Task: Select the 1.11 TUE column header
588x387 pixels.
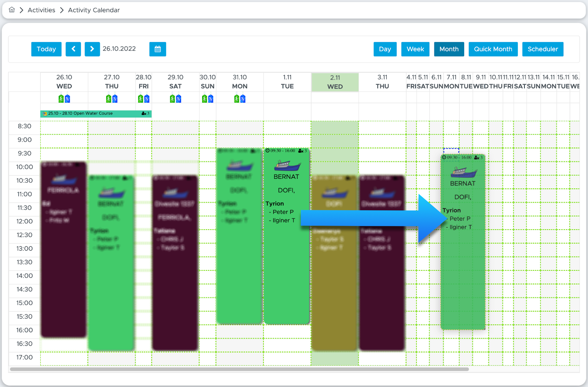Action: click(287, 82)
